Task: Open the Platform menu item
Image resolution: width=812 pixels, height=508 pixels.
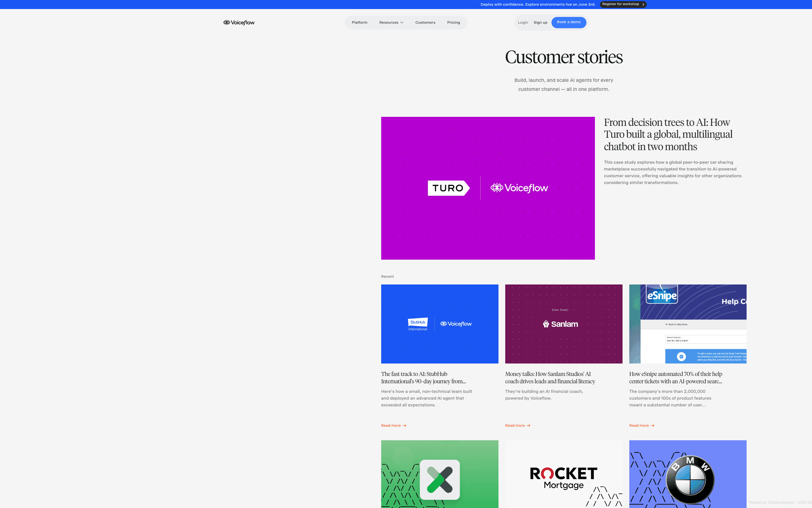Action: click(x=359, y=23)
